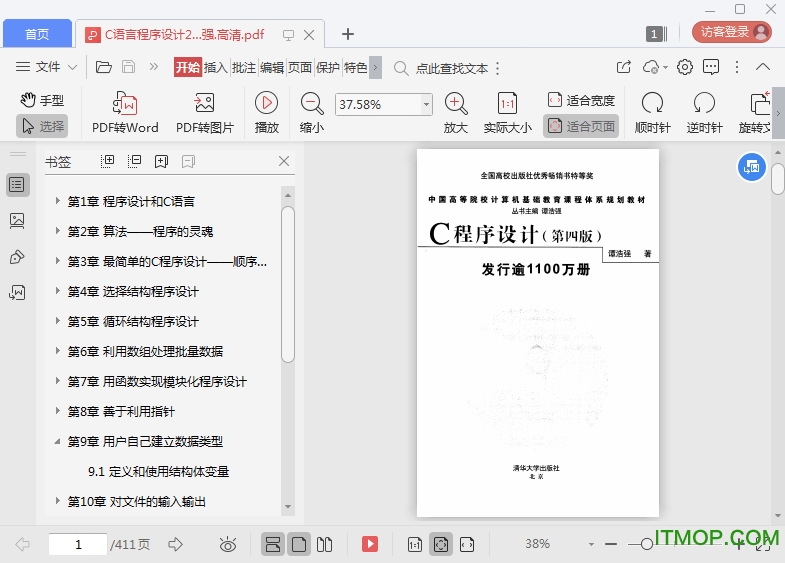
Task: Enable continuous scrolling view
Action: point(273,544)
